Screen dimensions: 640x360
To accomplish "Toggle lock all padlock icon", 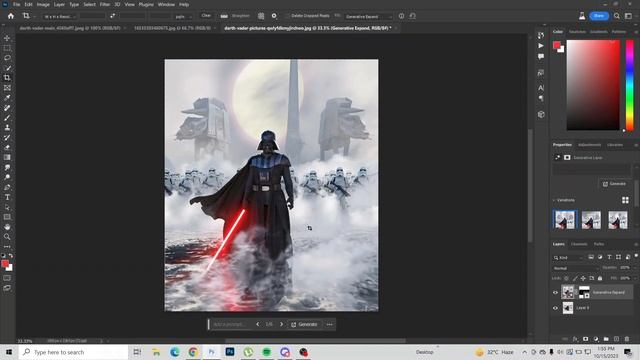I will click(600, 278).
